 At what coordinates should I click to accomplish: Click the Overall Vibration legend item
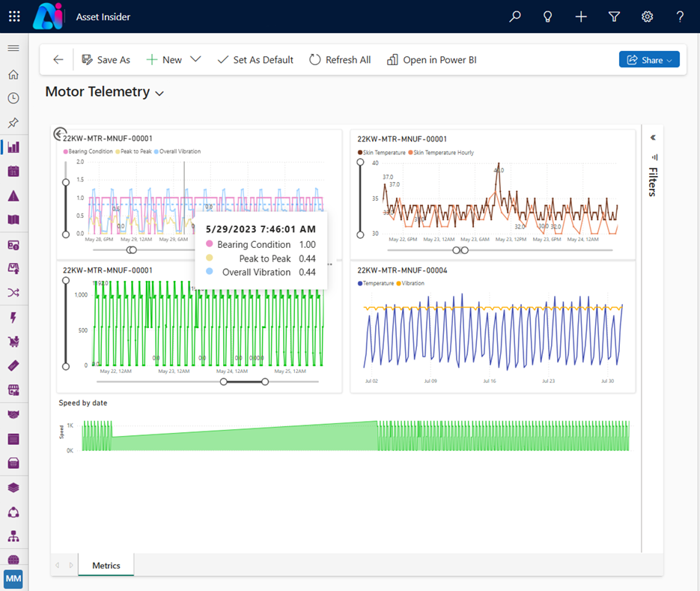click(177, 151)
